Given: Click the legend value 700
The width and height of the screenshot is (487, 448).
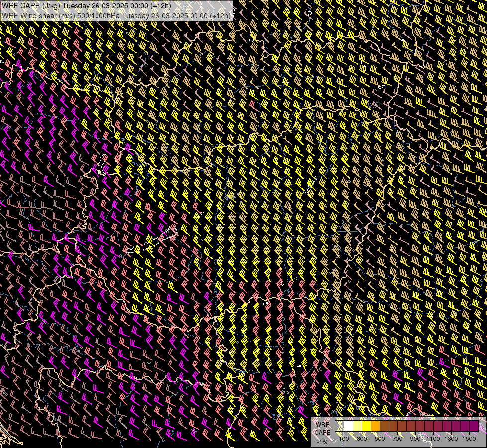Looking at the screenshot, I should (x=397, y=439).
